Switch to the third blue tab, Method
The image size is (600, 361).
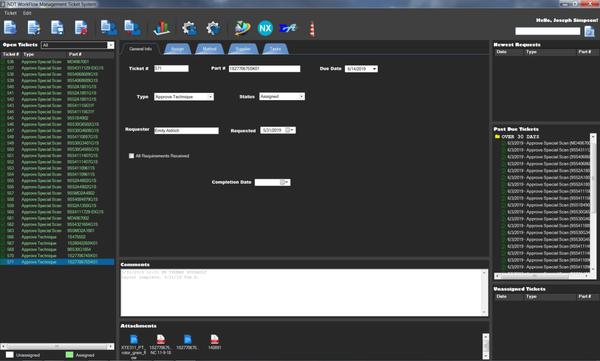point(209,49)
